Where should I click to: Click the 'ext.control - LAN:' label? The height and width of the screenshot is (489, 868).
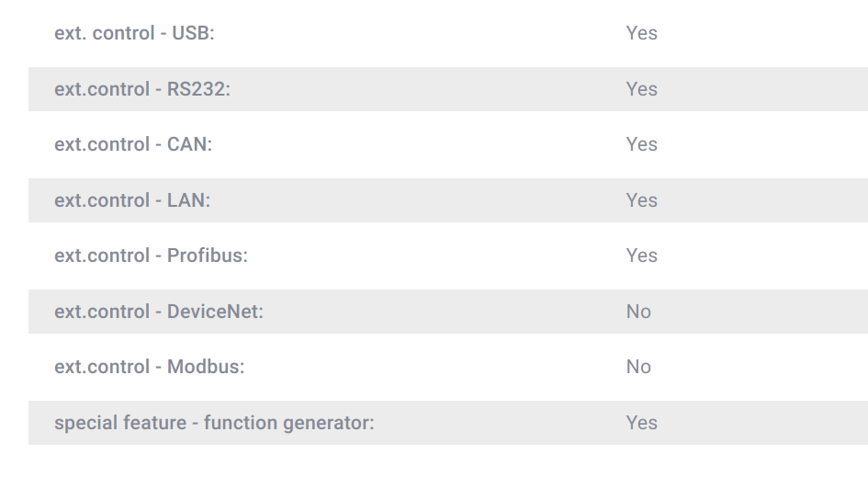[132, 200]
